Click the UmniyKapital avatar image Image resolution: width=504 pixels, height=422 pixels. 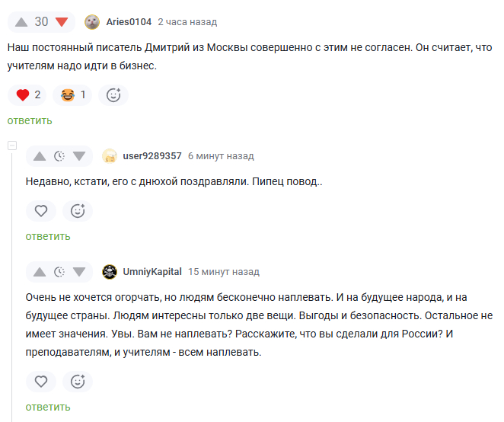coord(110,272)
